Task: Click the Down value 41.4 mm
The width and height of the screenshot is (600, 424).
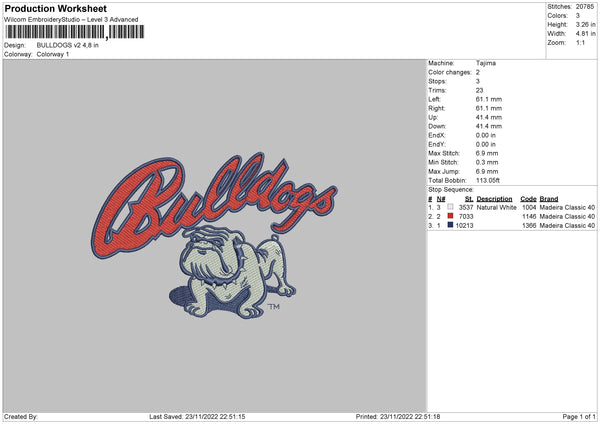Action: pyautogui.click(x=489, y=126)
